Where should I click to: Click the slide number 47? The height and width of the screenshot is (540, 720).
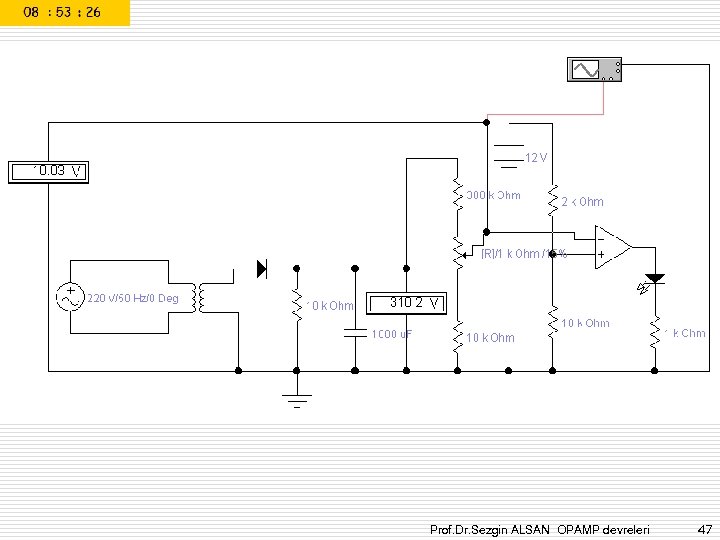click(704, 529)
